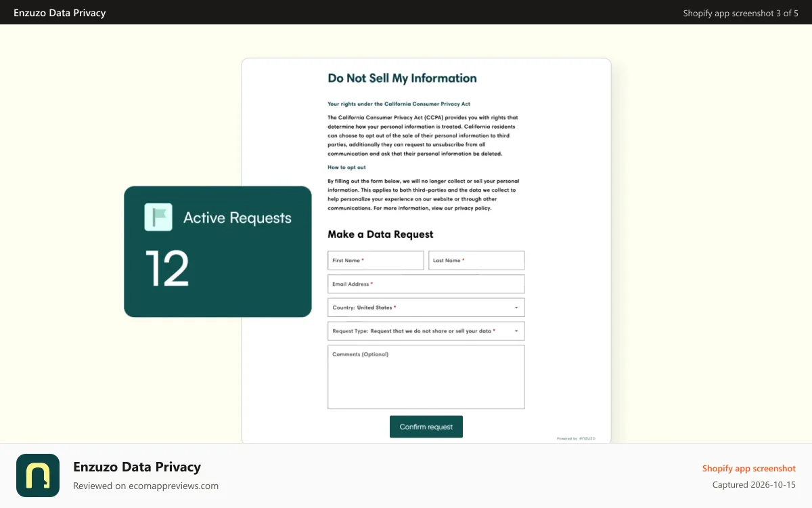Click the Enzuzo Data Privacy name in footer

click(x=137, y=467)
